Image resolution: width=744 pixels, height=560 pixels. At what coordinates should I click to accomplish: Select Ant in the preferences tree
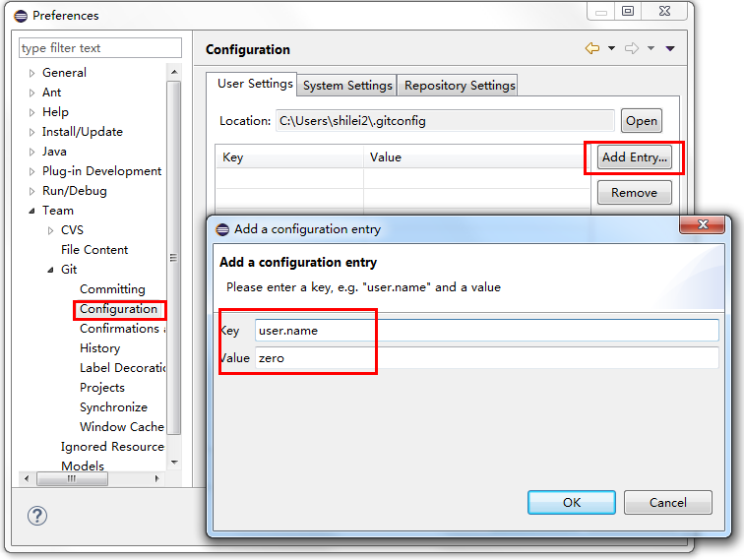click(52, 93)
